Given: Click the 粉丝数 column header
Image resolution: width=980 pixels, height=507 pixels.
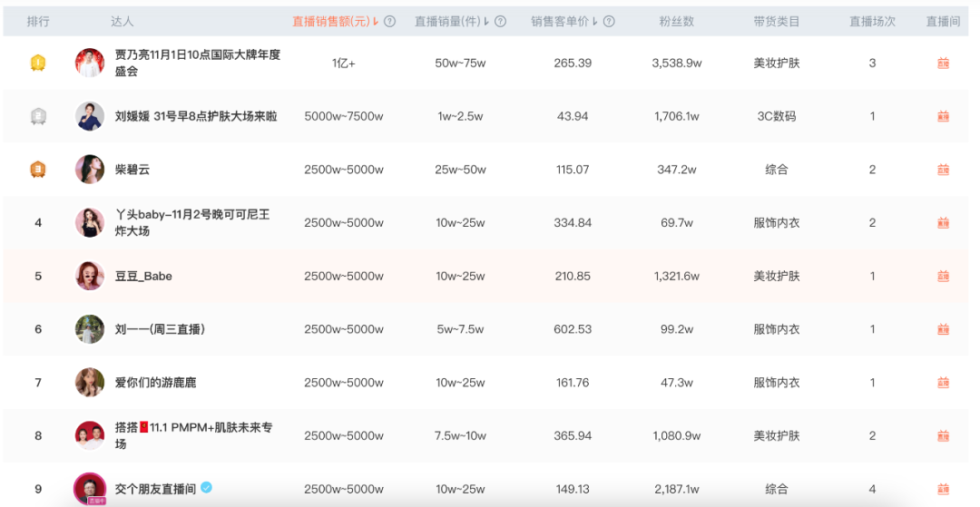Looking at the screenshot, I should [676, 22].
